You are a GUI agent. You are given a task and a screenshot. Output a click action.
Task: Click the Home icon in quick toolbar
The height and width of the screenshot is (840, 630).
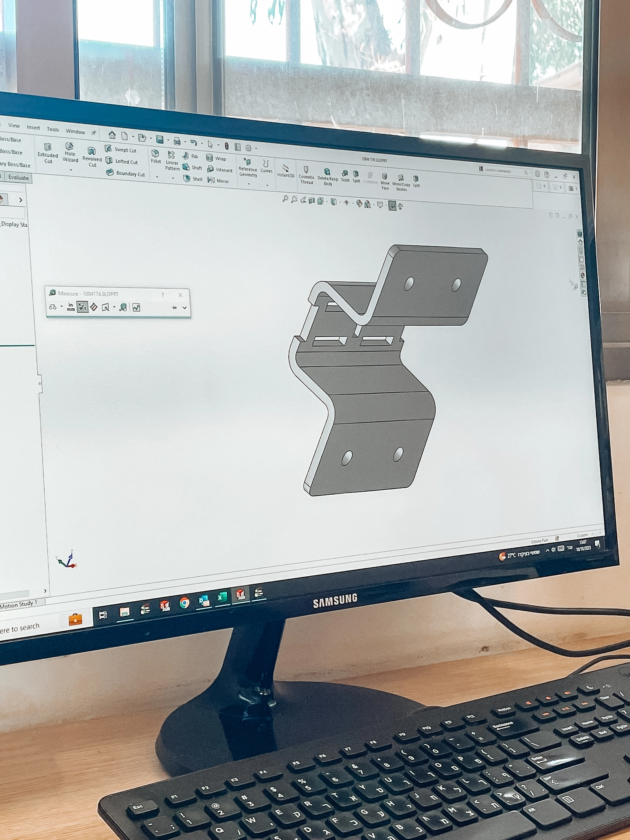coord(112,135)
